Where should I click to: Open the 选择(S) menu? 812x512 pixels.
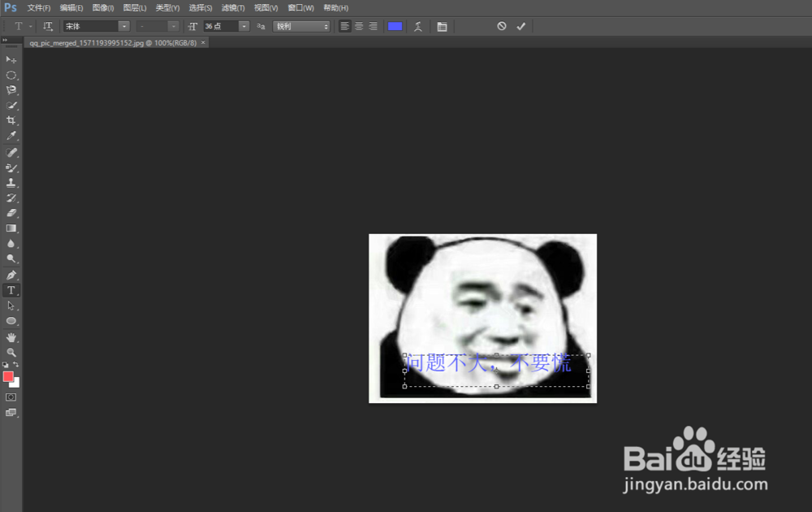pos(201,8)
